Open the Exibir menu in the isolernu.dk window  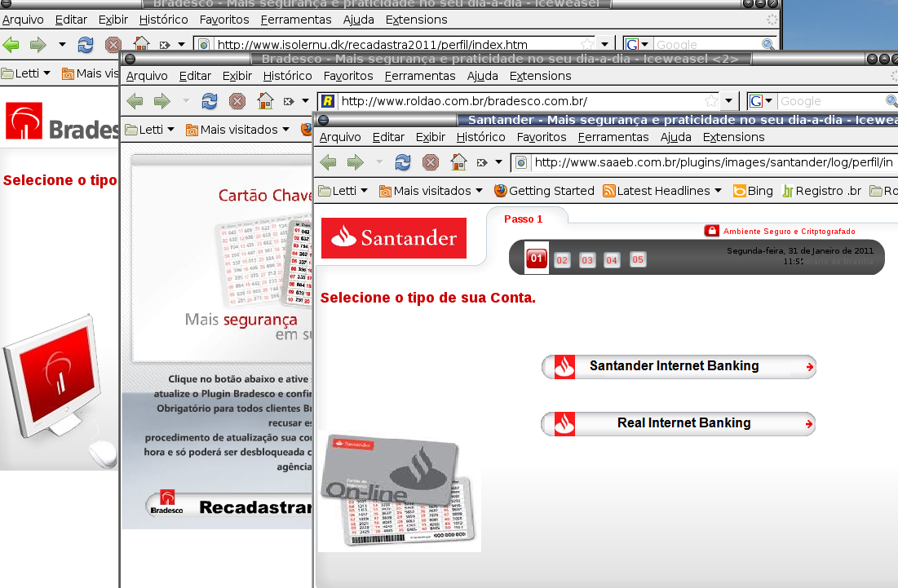[113, 20]
